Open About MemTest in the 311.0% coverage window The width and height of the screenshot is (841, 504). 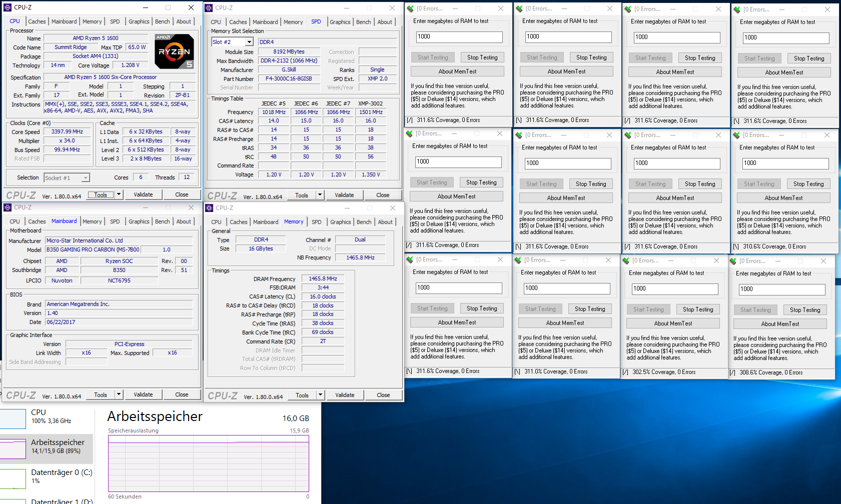(x=565, y=323)
